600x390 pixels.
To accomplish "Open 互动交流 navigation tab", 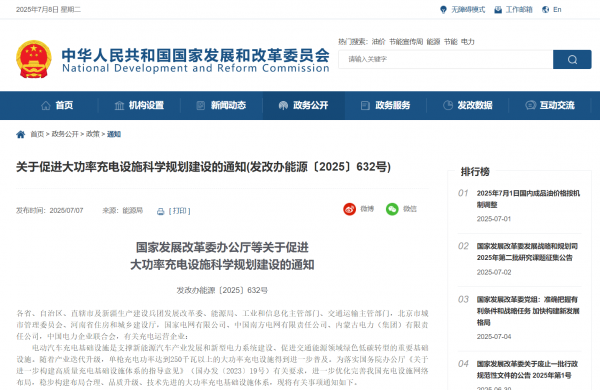I will pyautogui.click(x=557, y=105).
